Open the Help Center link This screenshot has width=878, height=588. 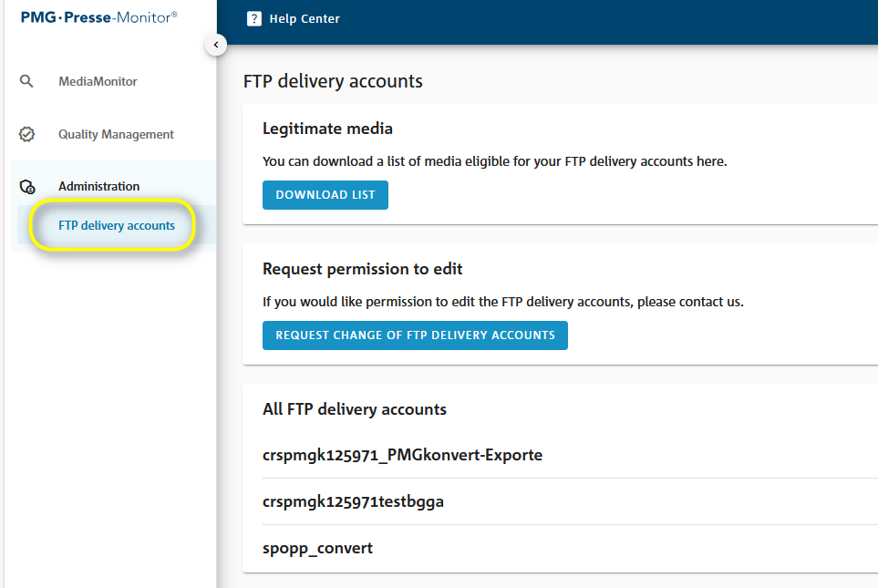pos(304,19)
